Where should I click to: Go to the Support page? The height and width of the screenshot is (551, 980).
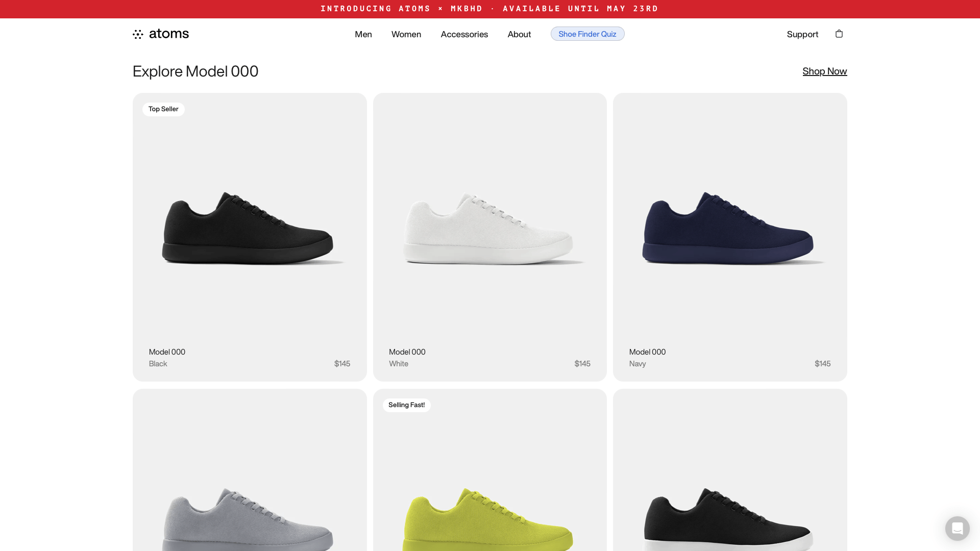[x=802, y=34]
